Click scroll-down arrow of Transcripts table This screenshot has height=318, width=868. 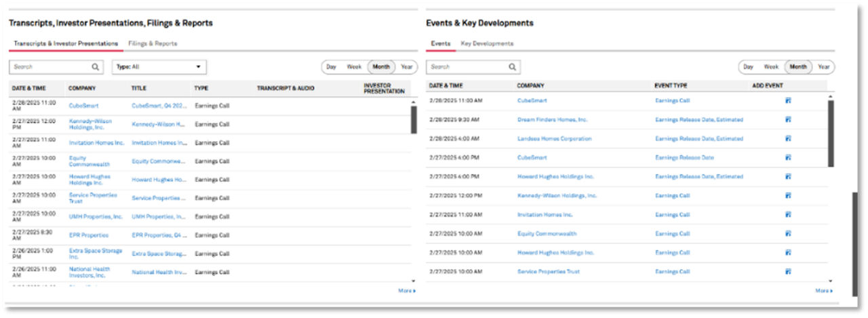(x=413, y=280)
